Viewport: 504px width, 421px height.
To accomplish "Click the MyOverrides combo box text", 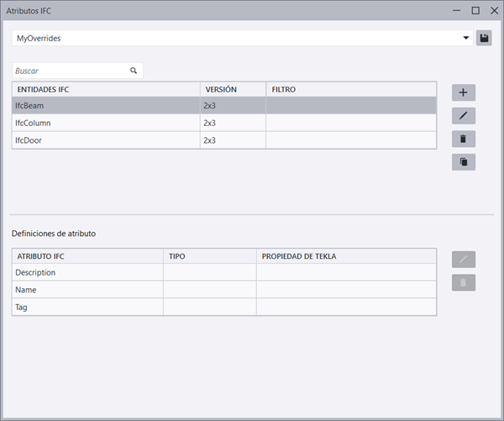I will (x=39, y=39).
